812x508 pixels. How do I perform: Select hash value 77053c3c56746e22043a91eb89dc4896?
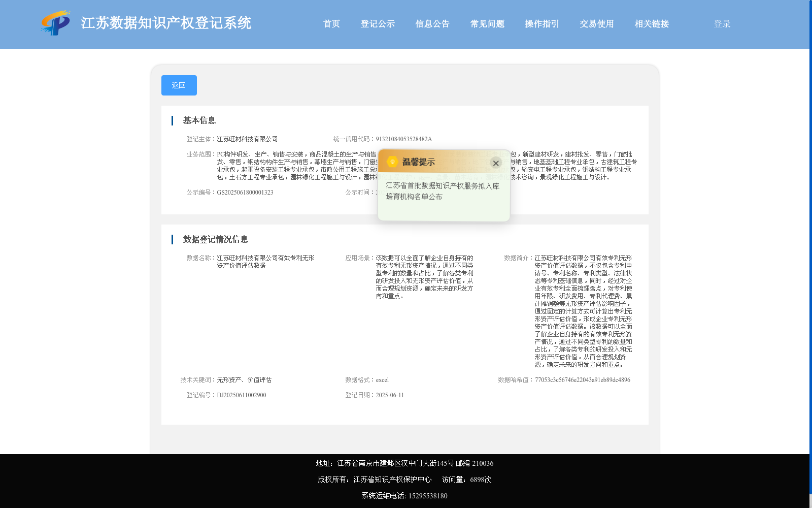(583, 380)
